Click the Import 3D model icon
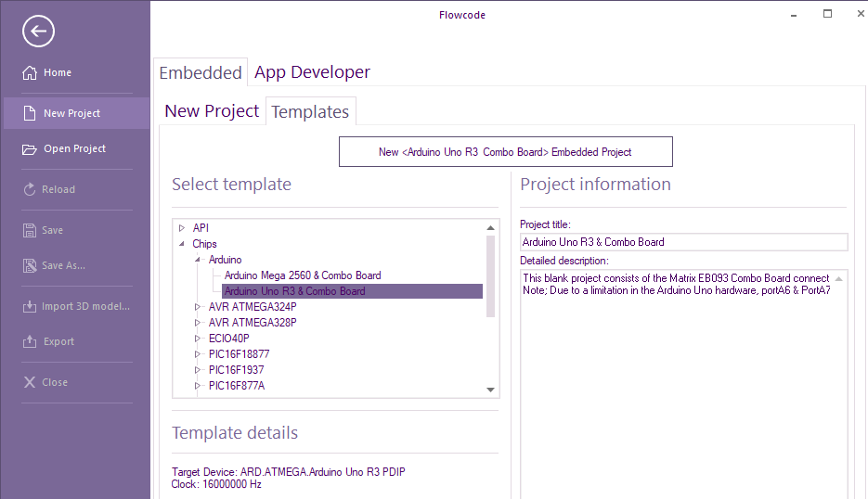Image resolution: width=868 pixels, height=499 pixels. [x=30, y=306]
